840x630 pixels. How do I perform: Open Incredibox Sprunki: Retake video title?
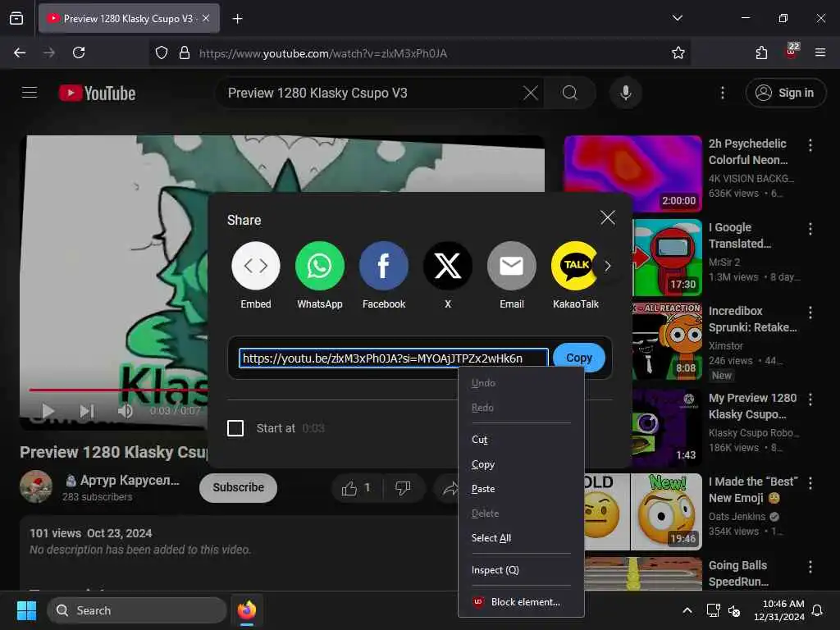click(753, 319)
